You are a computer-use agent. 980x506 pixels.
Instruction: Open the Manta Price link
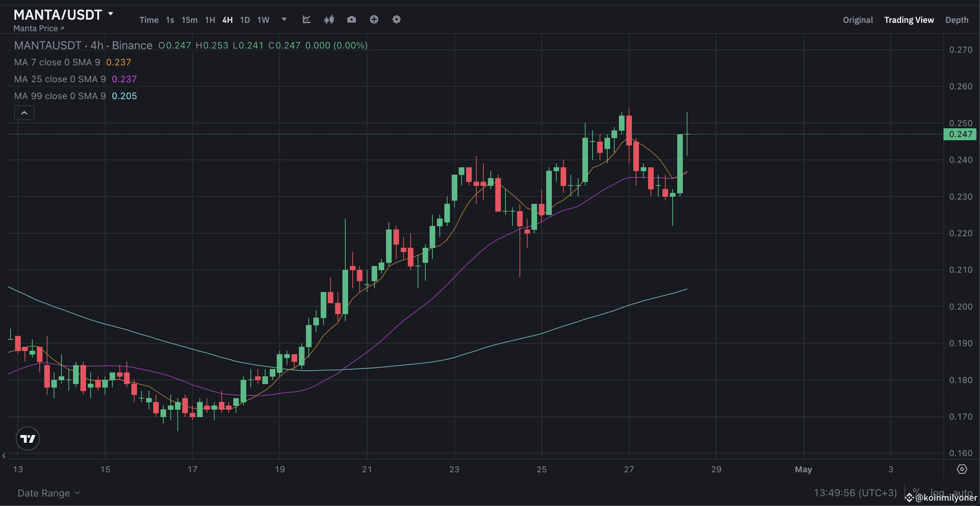click(38, 28)
